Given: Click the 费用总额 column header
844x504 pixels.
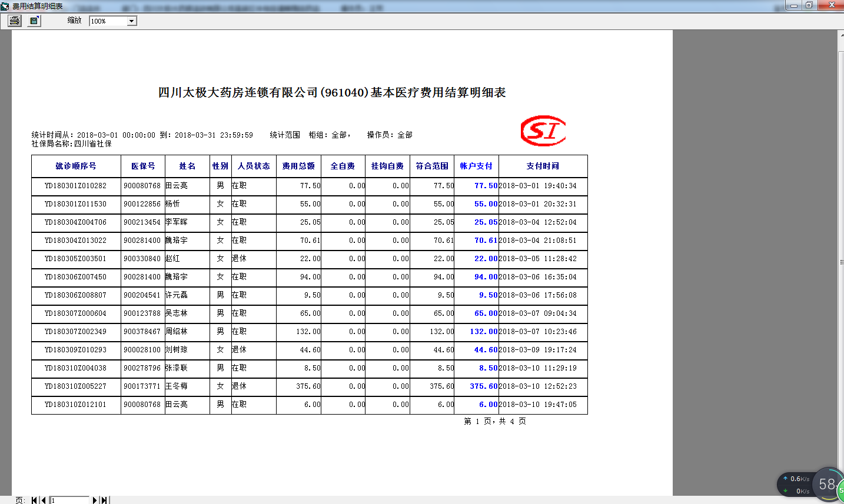Looking at the screenshot, I should (298, 166).
